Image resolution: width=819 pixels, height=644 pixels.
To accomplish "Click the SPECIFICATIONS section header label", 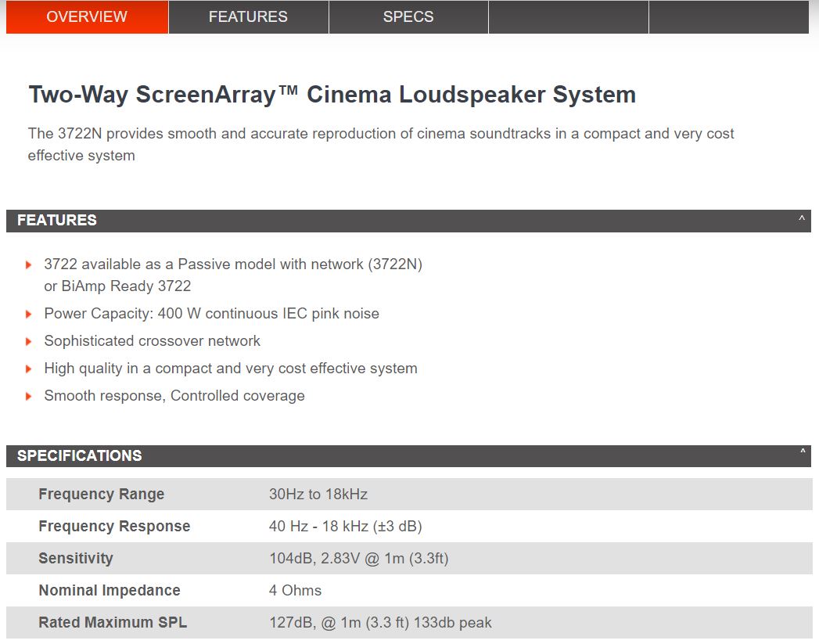I will (80, 455).
